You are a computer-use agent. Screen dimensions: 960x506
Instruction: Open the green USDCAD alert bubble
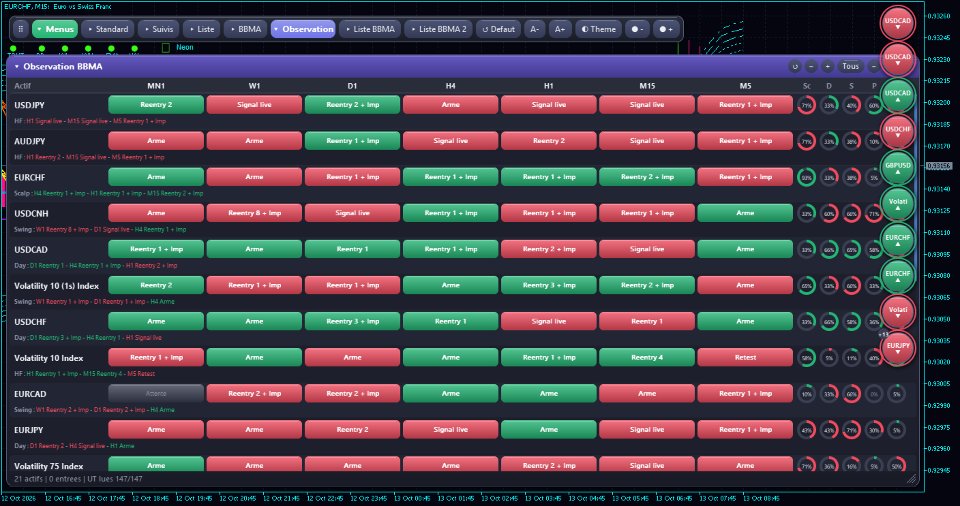pos(898,95)
